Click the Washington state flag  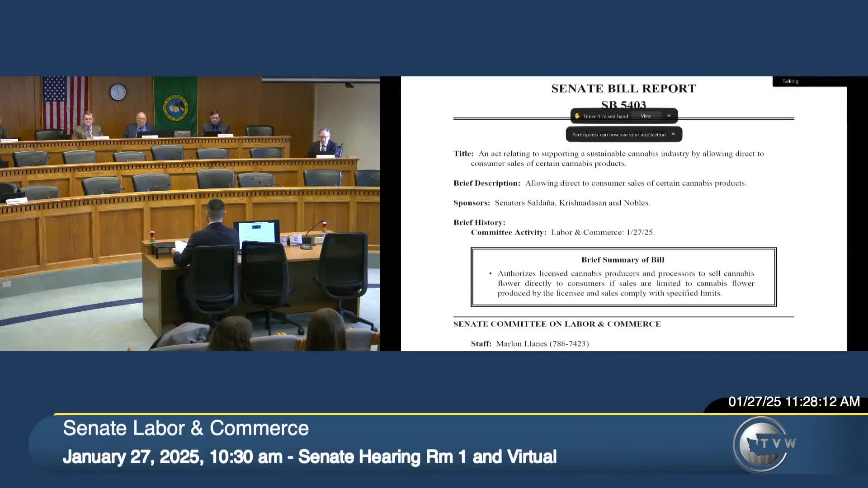[x=177, y=108]
